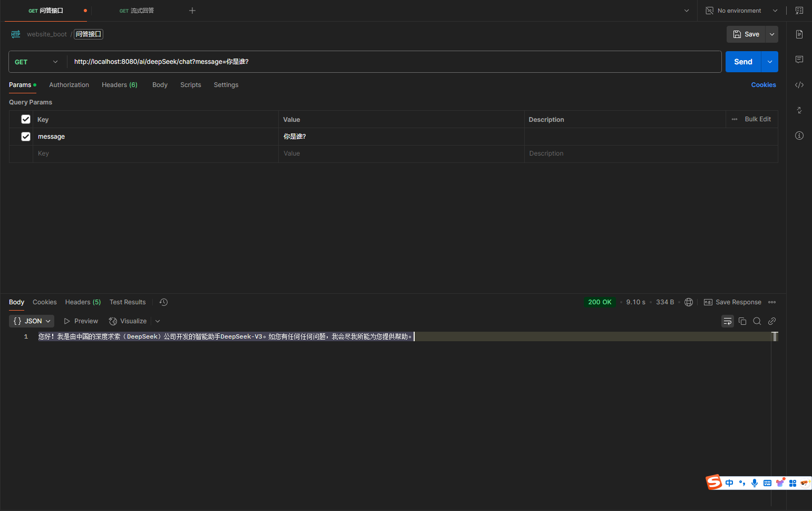Toggle the select-all checkbox in Key header
Screen dimensions: 812x511
pyautogui.click(x=26, y=119)
